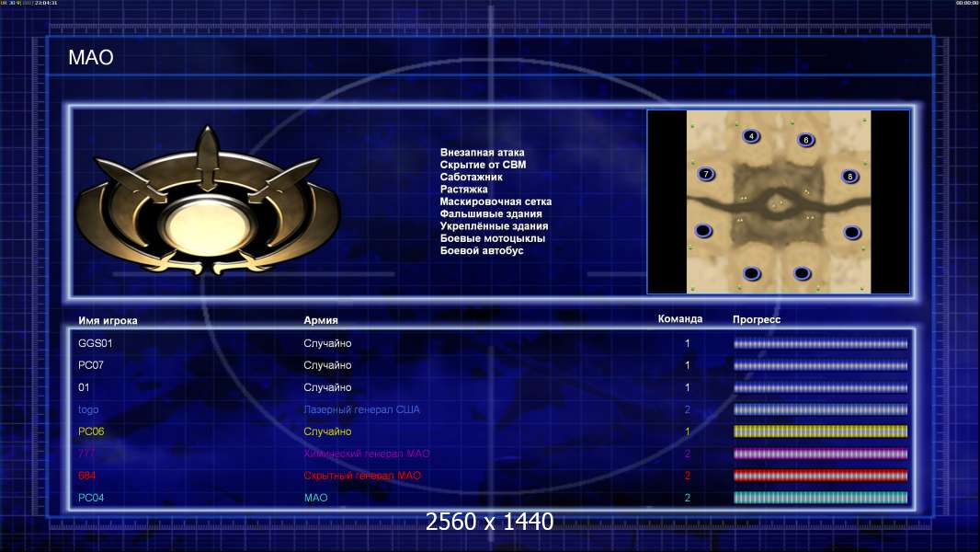Click the Внезапная атака ability text
This screenshot has height=552, width=980.
point(482,153)
